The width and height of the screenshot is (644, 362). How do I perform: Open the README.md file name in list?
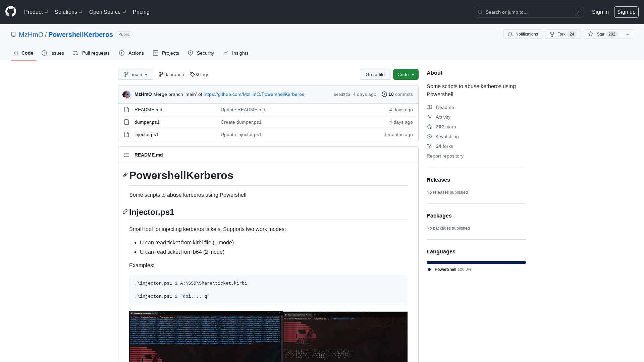[148, 110]
